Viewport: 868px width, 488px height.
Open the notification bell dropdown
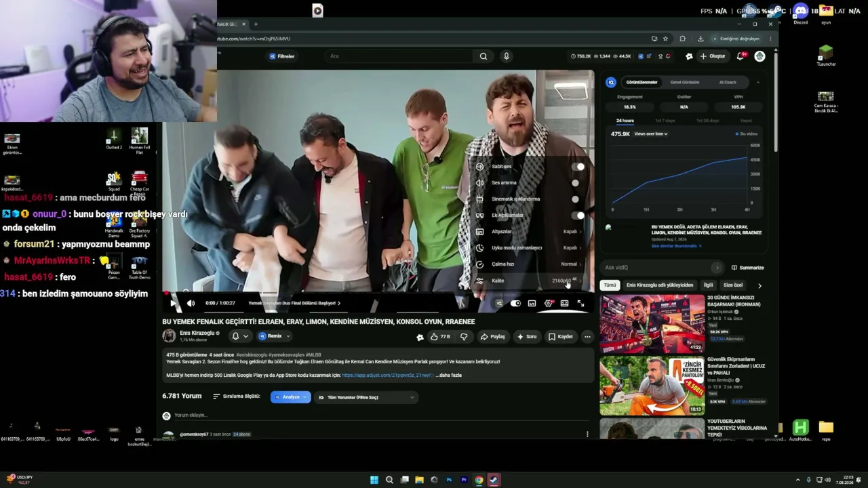pos(239,336)
